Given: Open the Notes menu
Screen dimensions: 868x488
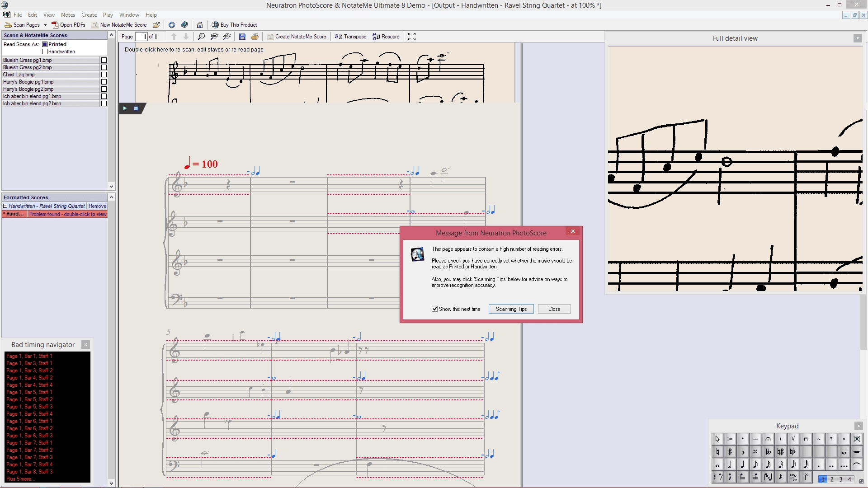Looking at the screenshot, I should pos(68,15).
